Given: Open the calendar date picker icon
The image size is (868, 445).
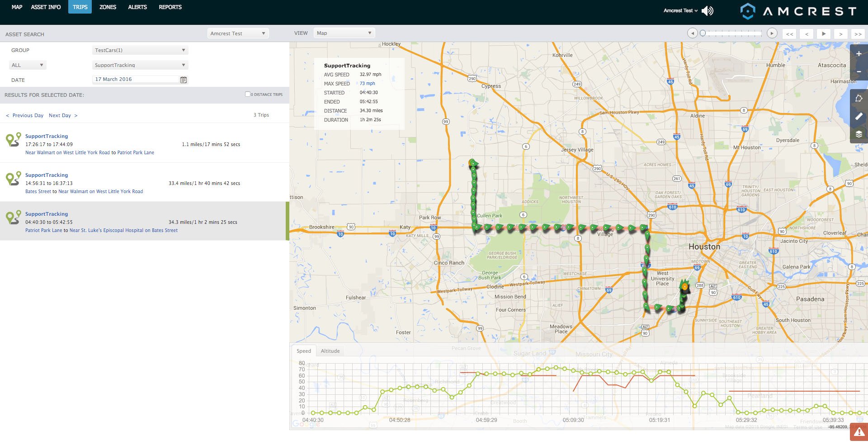Looking at the screenshot, I should point(184,80).
